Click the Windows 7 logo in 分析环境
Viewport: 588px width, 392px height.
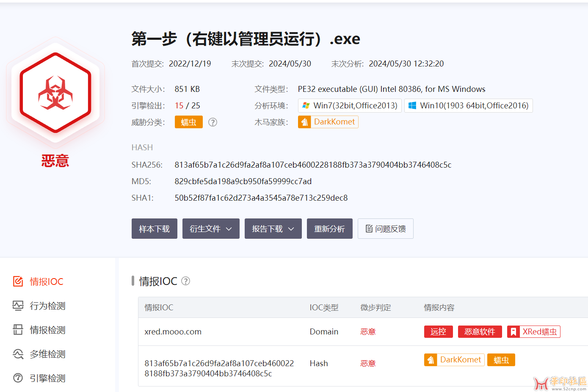(306, 105)
